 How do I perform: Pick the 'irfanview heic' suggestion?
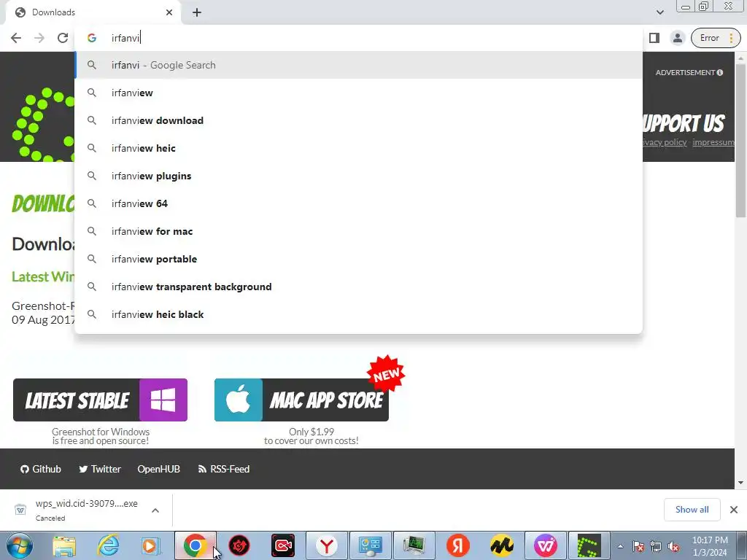[x=358, y=148]
